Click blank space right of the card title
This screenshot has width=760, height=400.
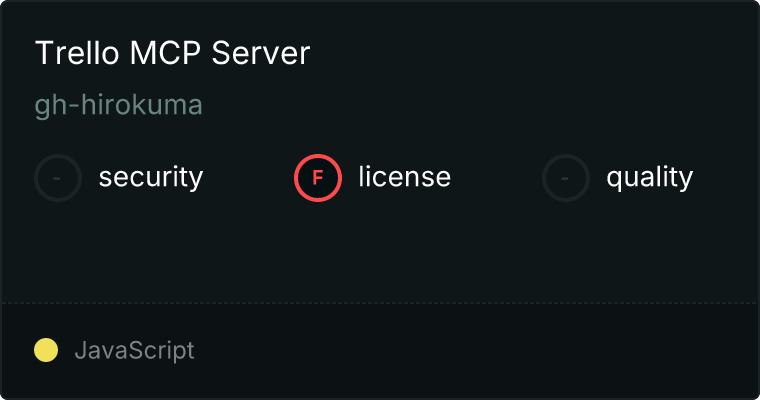pyautogui.click(x=530, y=54)
